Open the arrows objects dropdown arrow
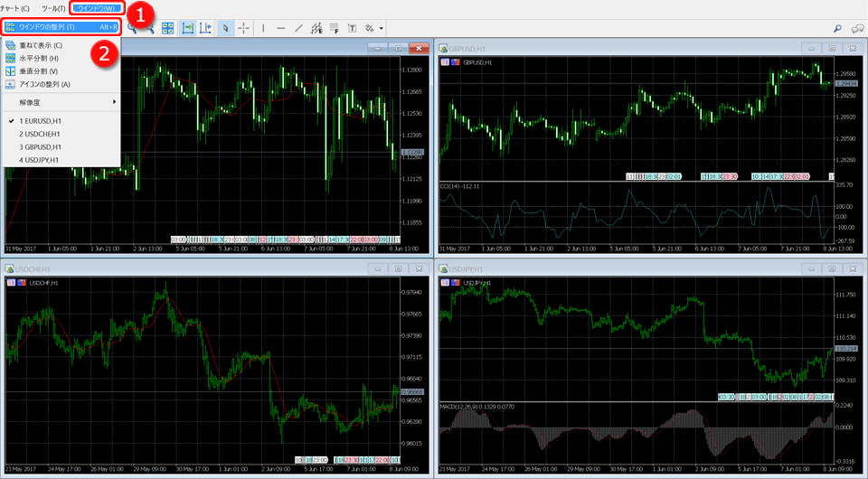 (x=382, y=28)
